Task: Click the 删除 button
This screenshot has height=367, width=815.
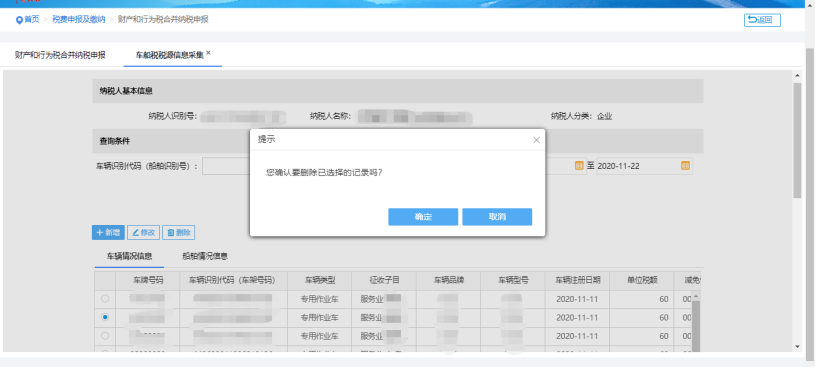Action: tap(178, 233)
